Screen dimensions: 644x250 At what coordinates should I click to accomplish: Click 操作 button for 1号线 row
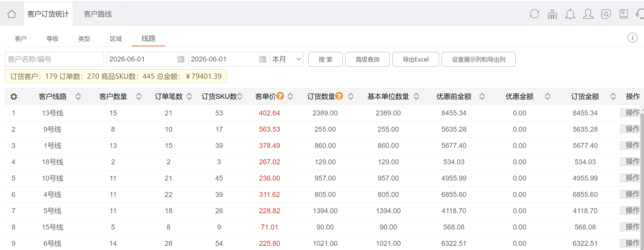(x=630, y=145)
